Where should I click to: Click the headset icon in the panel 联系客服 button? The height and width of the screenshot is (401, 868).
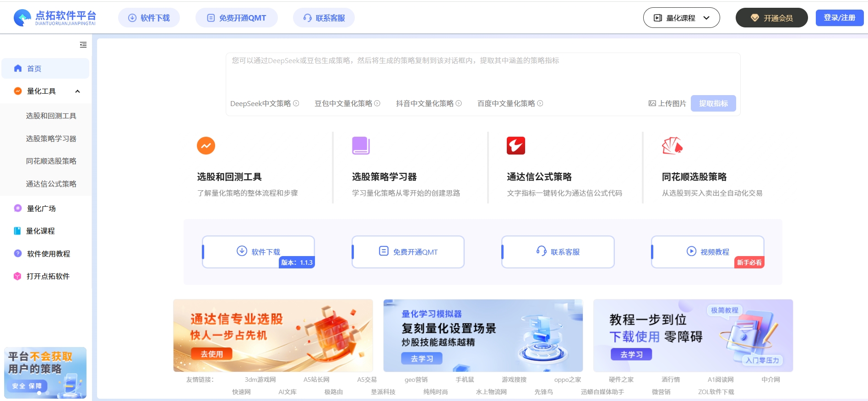pyautogui.click(x=541, y=251)
